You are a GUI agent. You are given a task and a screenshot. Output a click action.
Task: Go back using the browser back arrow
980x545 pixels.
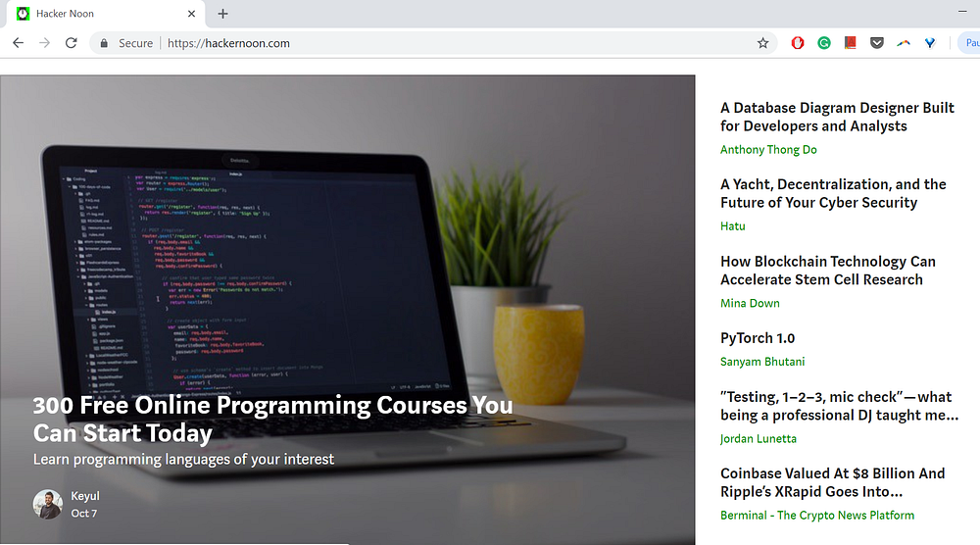pos(18,43)
